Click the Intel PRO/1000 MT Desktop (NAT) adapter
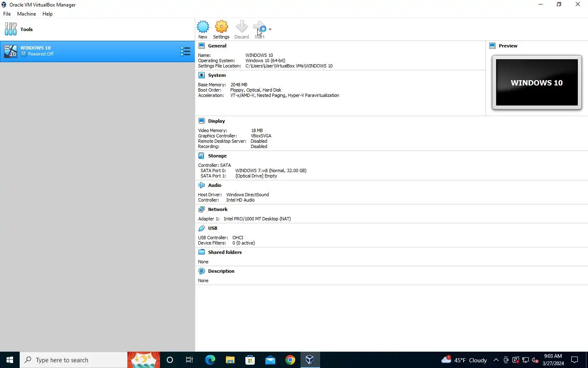This screenshot has height=368, width=588. coord(257,219)
